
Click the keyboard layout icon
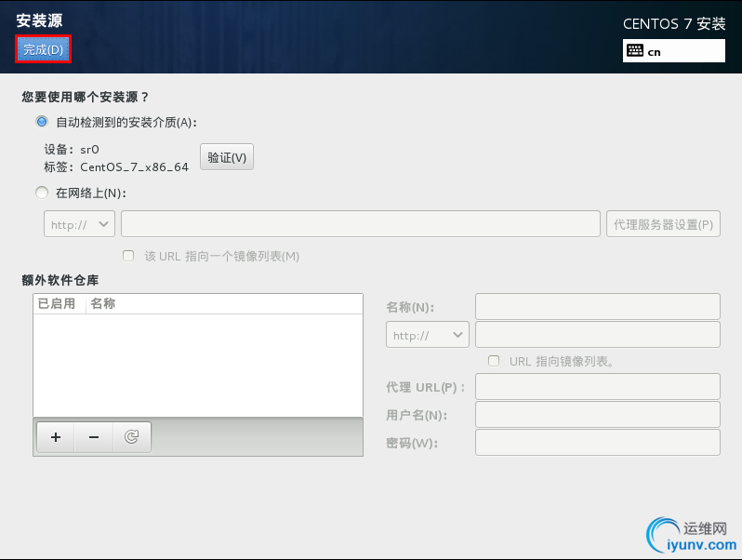(634, 50)
